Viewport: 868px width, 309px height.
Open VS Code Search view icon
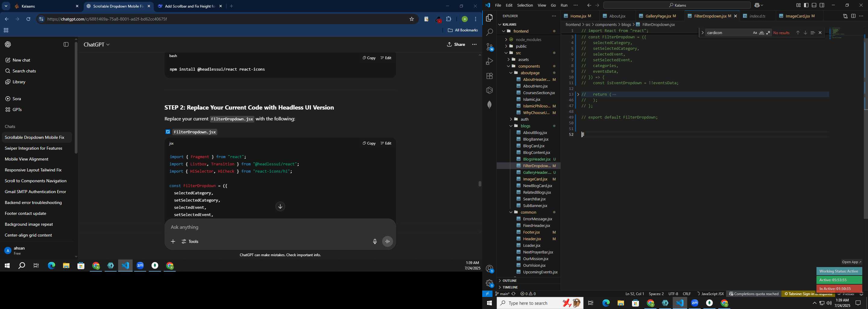click(x=489, y=32)
